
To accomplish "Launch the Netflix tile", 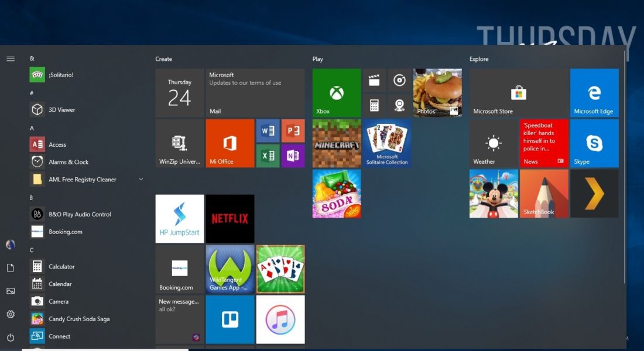I will pos(230,218).
